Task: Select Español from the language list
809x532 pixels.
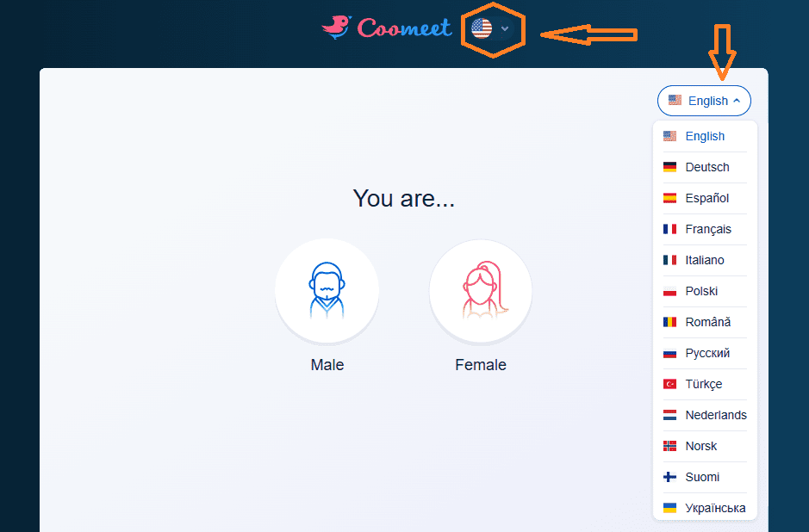Action: (x=705, y=198)
